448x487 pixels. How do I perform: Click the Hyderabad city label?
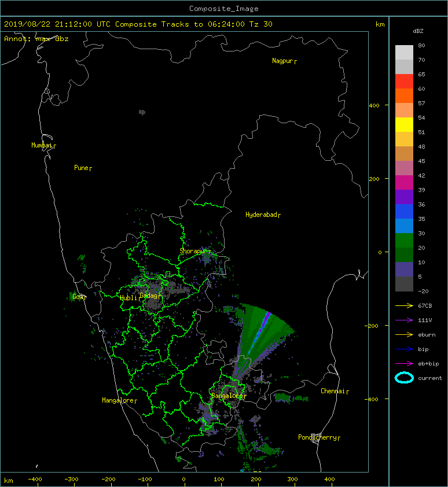261,215
